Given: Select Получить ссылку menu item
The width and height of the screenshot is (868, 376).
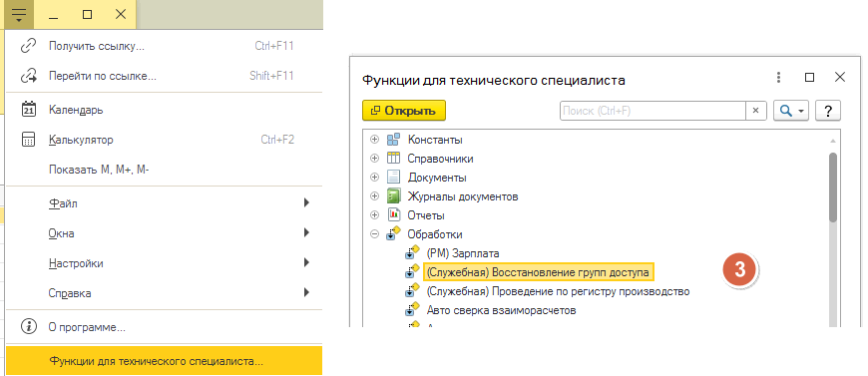Looking at the screenshot, I should click(x=164, y=46).
